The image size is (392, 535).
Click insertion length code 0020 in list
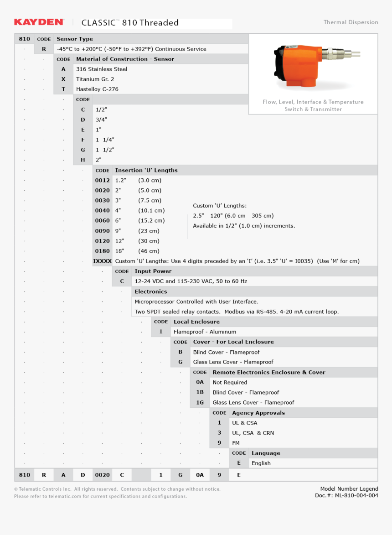tap(102, 190)
